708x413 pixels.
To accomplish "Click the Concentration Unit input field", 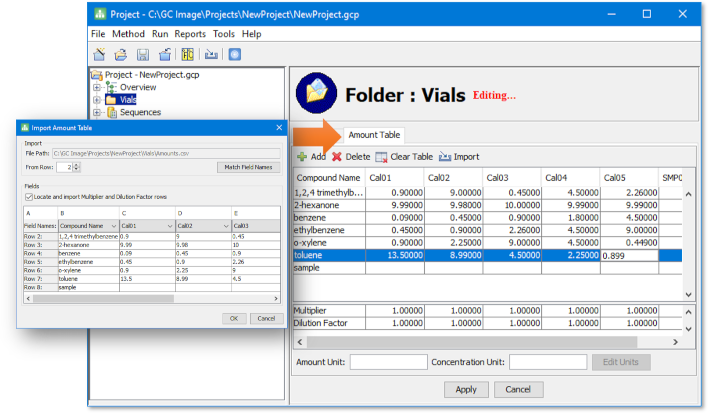I will click(x=548, y=362).
